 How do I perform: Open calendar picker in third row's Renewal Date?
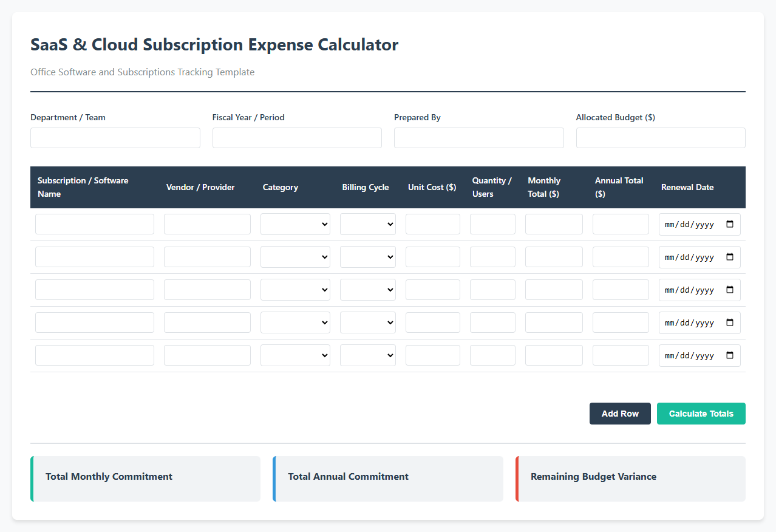click(x=729, y=290)
